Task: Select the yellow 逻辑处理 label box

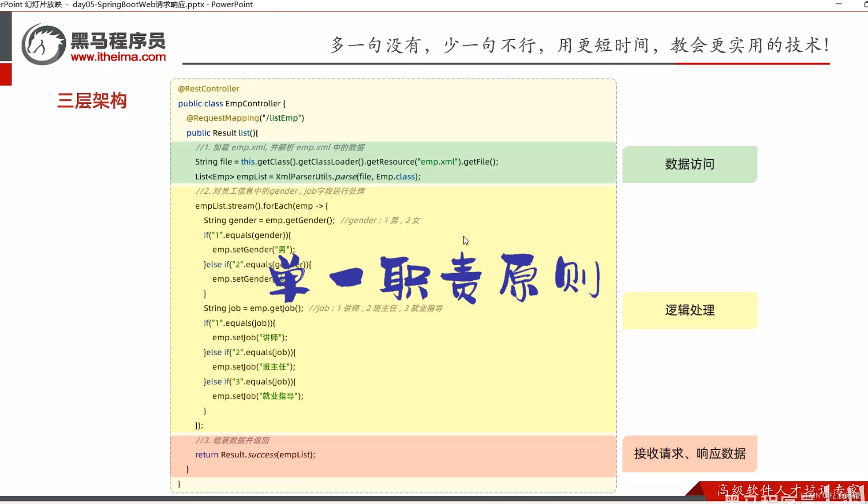Action: (689, 310)
